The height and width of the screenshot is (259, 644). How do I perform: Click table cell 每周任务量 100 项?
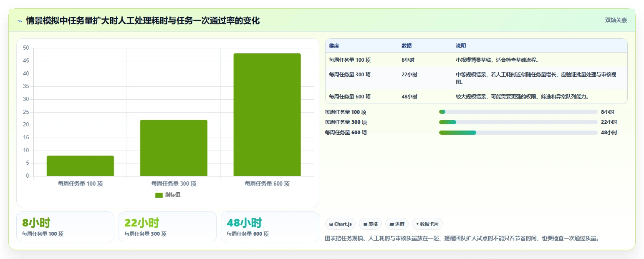click(x=350, y=60)
